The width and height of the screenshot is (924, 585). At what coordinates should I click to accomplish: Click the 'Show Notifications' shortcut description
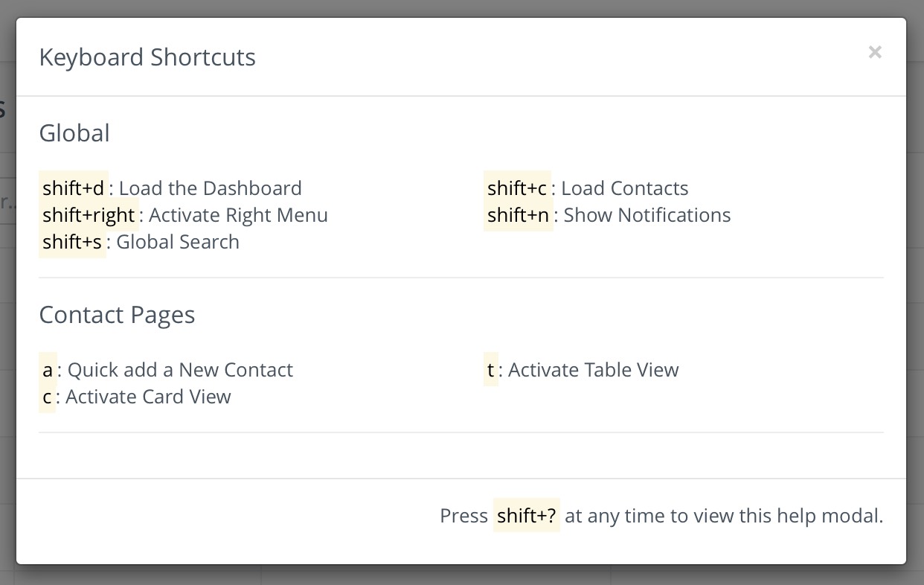[x=647, y=214]
